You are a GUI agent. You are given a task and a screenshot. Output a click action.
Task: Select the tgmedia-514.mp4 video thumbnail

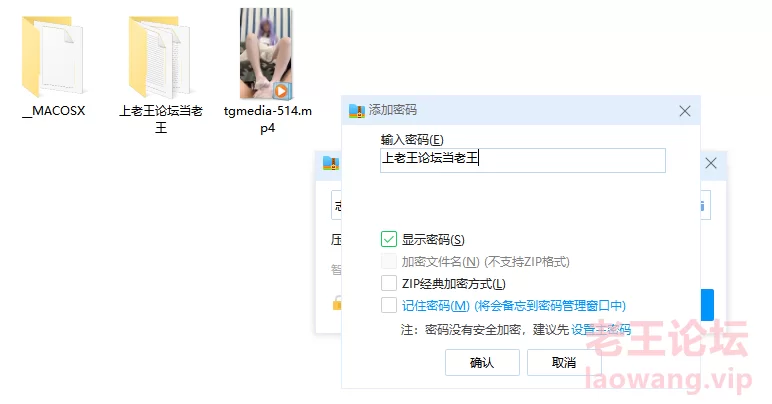[x=266, y=53]
